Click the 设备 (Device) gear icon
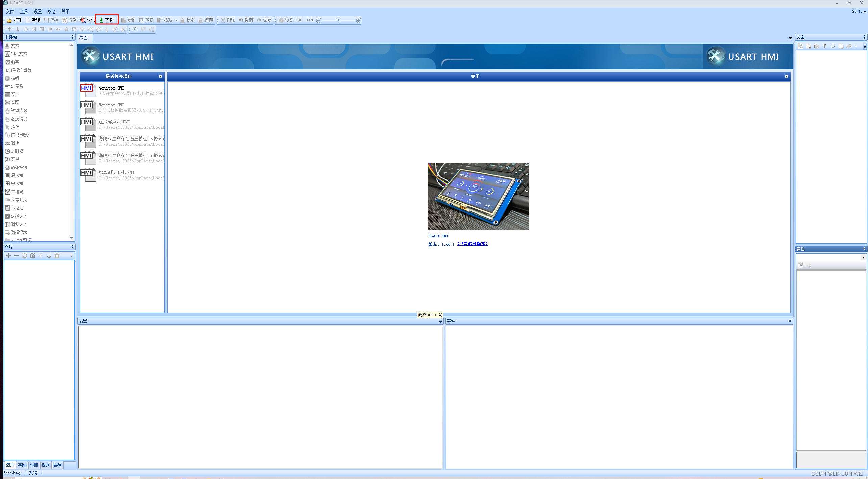Screen dimensions: 868x479 281,20
